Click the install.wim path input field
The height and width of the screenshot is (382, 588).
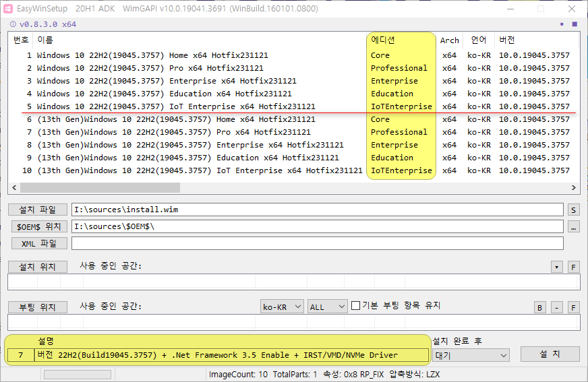point(317,210)
